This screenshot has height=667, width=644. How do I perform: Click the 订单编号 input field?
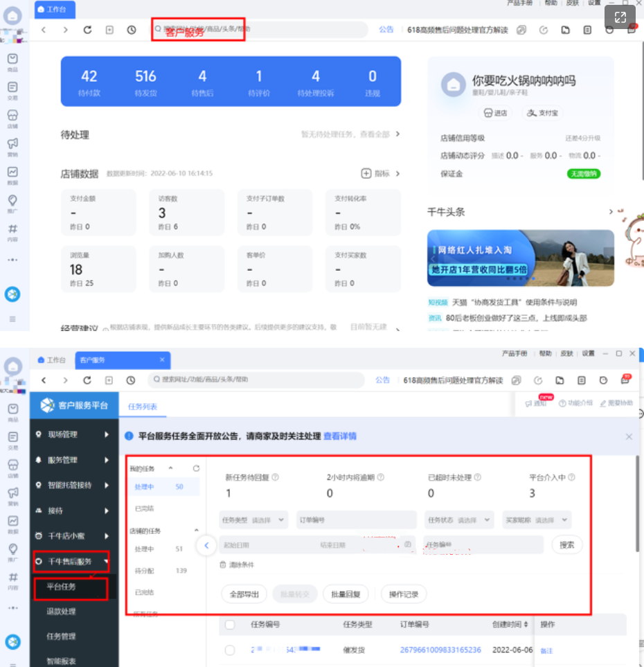click(355, 519)
